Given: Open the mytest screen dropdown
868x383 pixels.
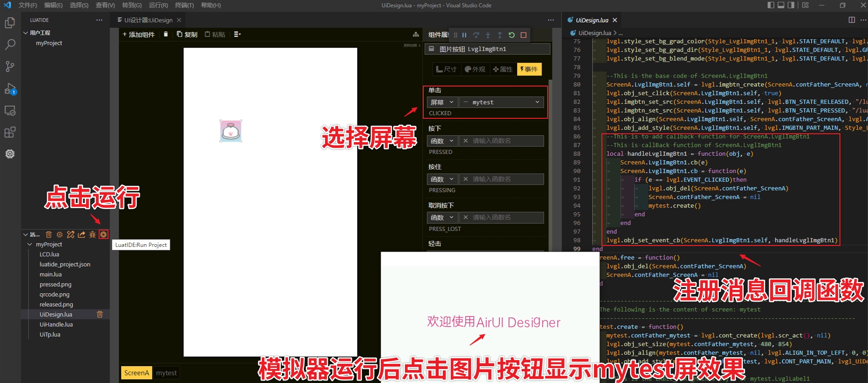Looking at the screenshot, I should tap(501, 102).
